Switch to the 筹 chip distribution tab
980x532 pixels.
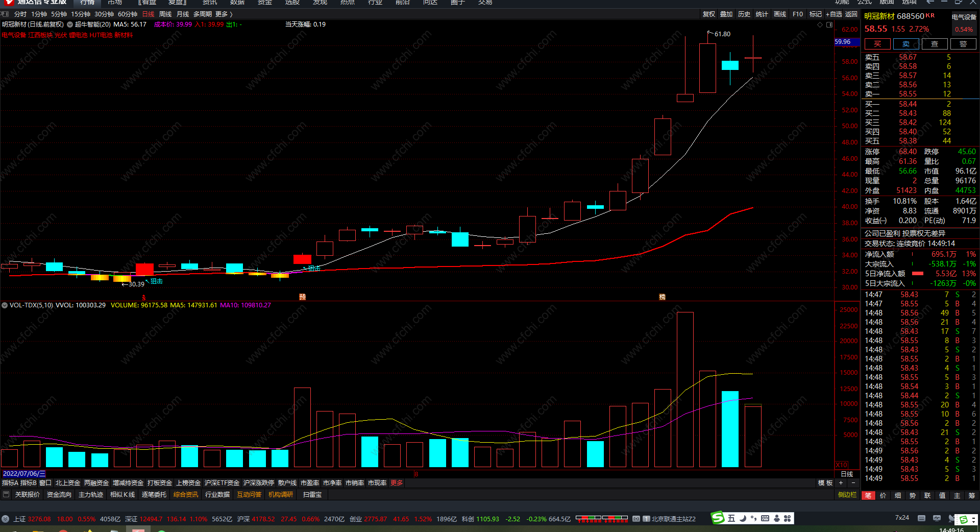click(x=972, y=495)
